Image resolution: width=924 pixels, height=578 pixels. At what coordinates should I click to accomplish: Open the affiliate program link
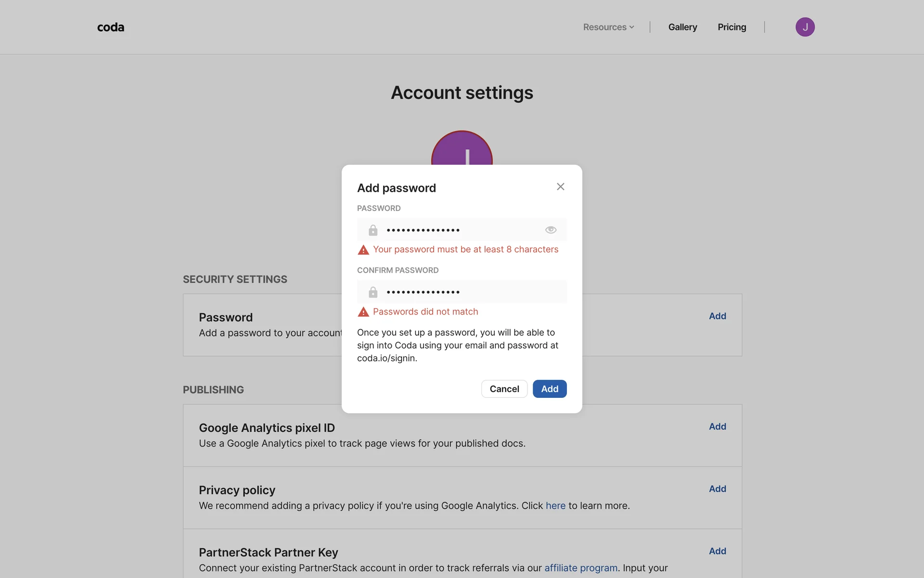pyautogui.click(x=580, y=568)
